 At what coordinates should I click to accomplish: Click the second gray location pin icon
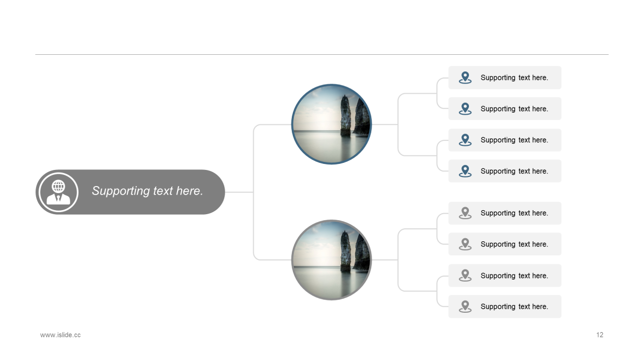tap(465, 244)
